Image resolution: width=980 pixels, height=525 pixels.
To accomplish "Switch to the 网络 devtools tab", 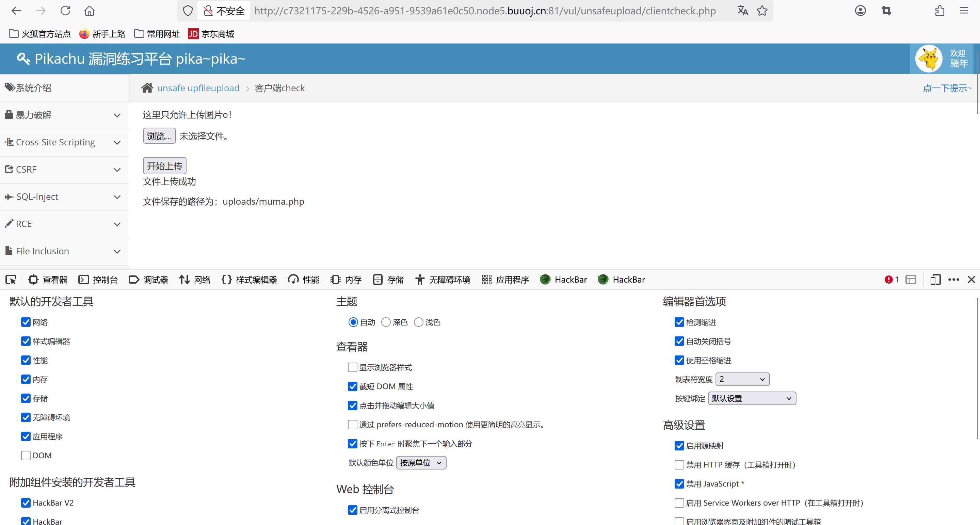I will (x=195, y=280).
